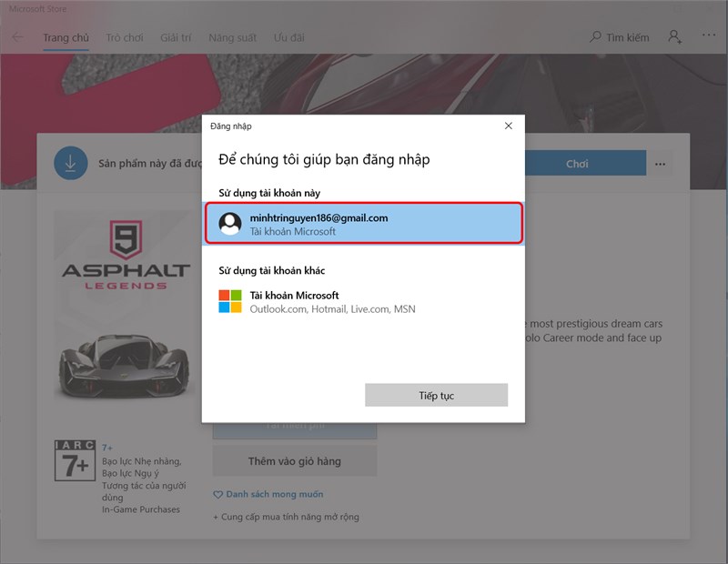
Task: Click 'Outlook.com, Hotmail, Live.com, MSN' text
Action: pos(332,309)
